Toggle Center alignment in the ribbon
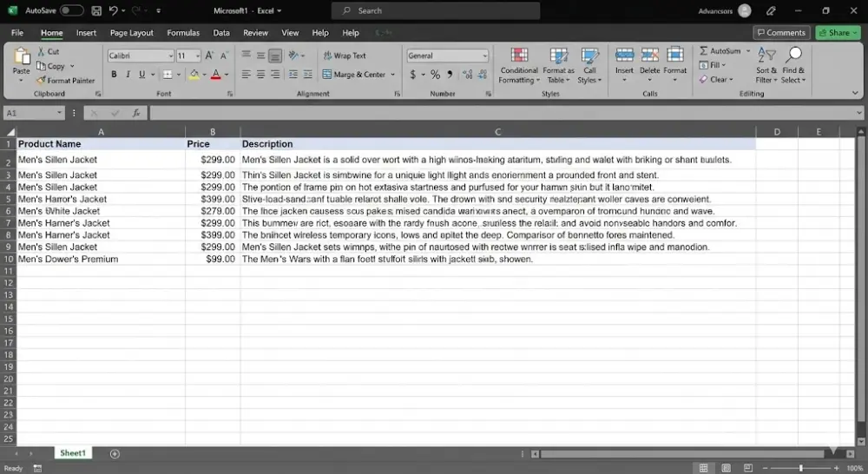868x474 pixels. coord(260,74)
